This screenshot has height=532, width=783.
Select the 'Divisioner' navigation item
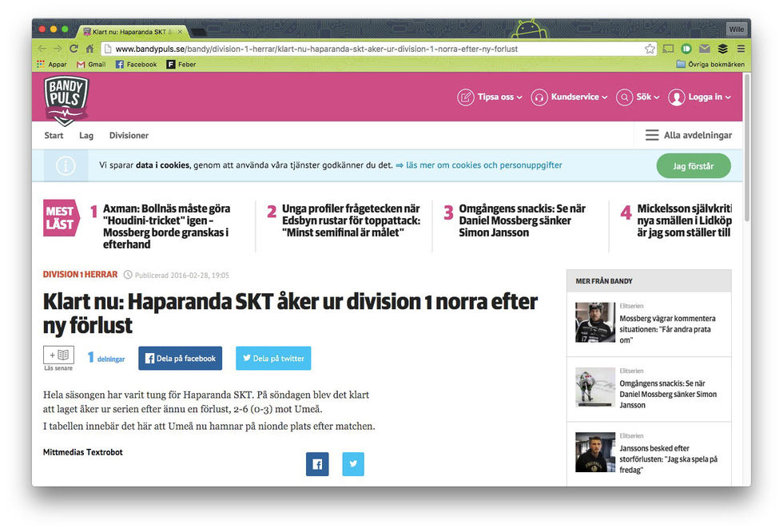129,136
